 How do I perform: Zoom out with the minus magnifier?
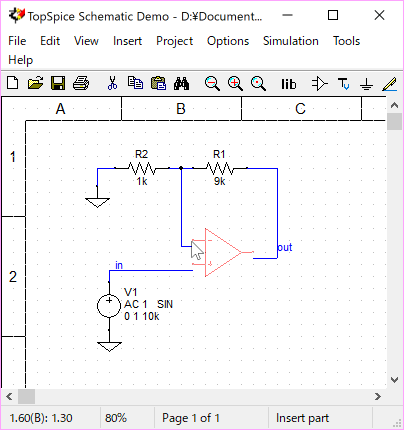coord(212,84)
